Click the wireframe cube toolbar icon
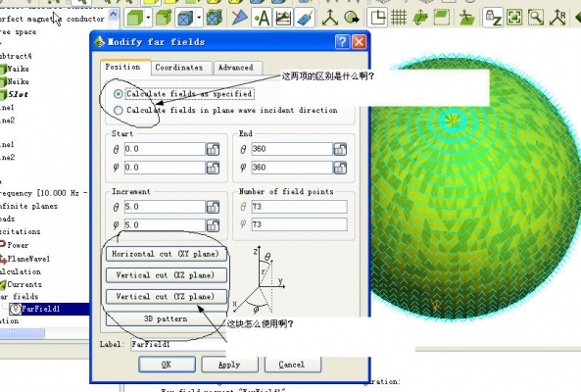 [x=185, y=18]
